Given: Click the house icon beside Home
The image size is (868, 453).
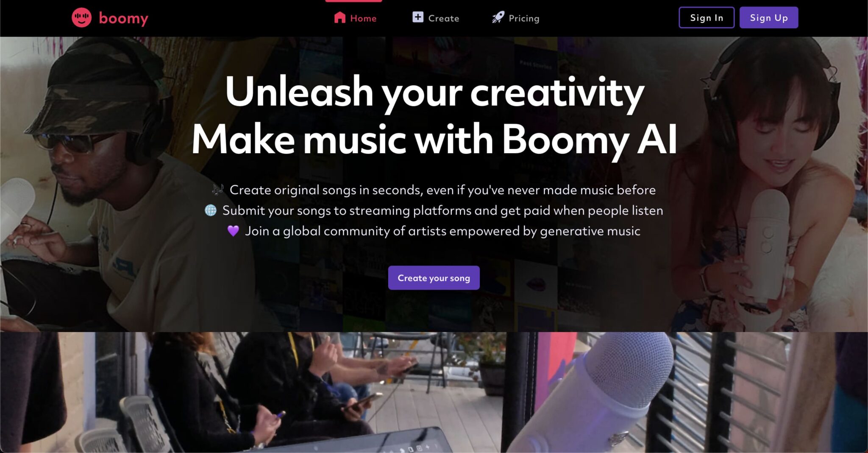Looking at the screenshot, I should [x=339, y=17].
